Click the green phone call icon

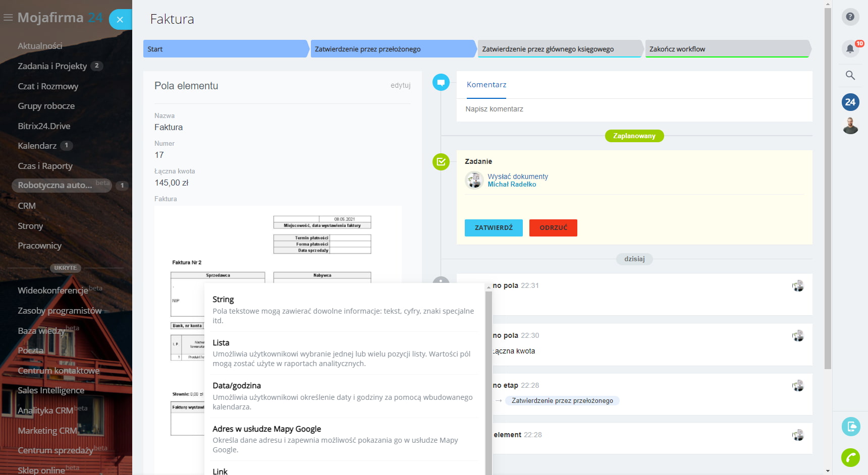pyautogui.click(x=850, y=457)
